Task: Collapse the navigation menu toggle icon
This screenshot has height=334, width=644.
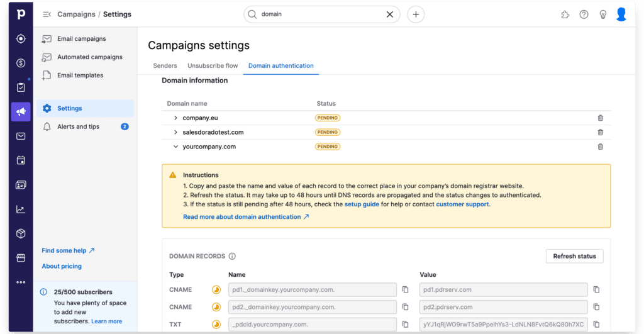Action: click(47, 14)
